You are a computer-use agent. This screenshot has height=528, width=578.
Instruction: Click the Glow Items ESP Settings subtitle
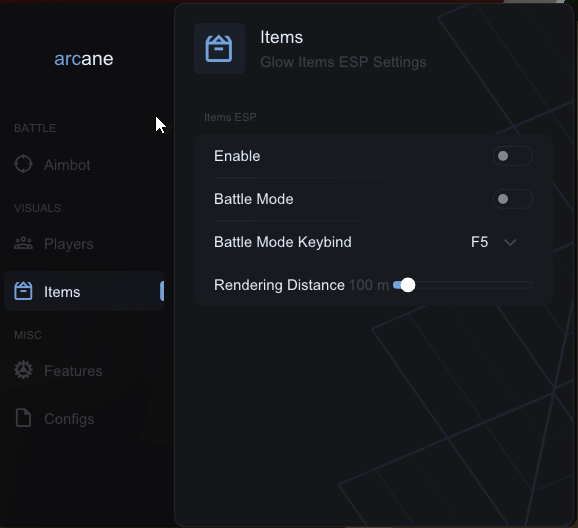tap(343, 62)
